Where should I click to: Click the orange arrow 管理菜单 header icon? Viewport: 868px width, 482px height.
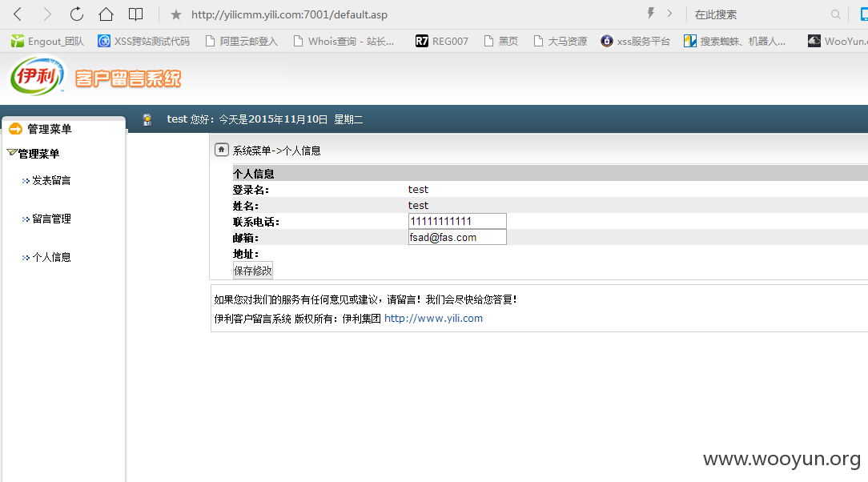click(15, 129)
